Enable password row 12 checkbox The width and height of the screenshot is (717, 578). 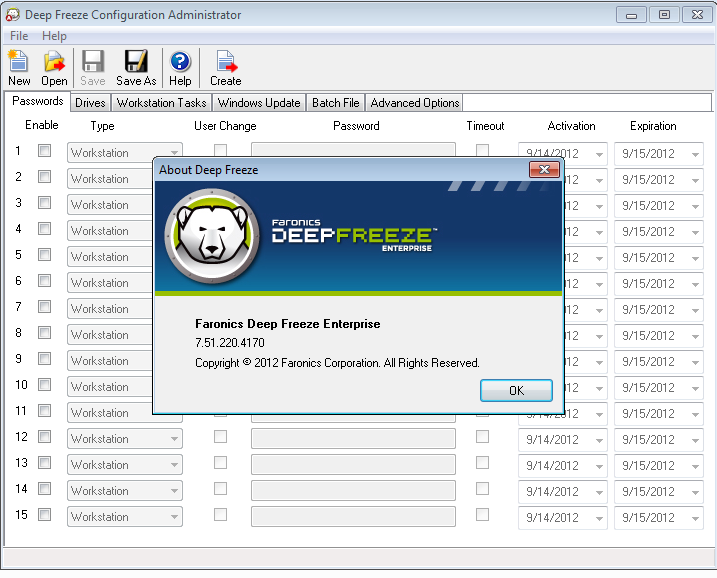tap(44, 437)
